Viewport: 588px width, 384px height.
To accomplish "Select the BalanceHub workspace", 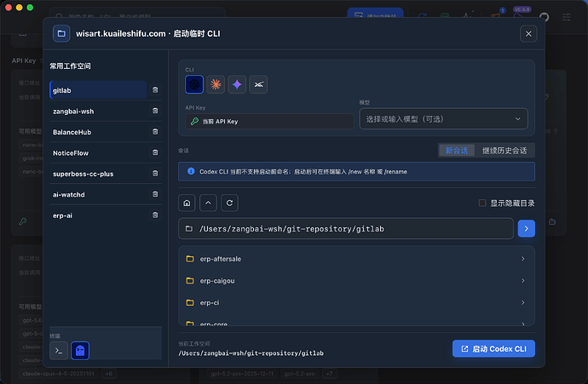I will pyautogui.click(x=98, y=132).
